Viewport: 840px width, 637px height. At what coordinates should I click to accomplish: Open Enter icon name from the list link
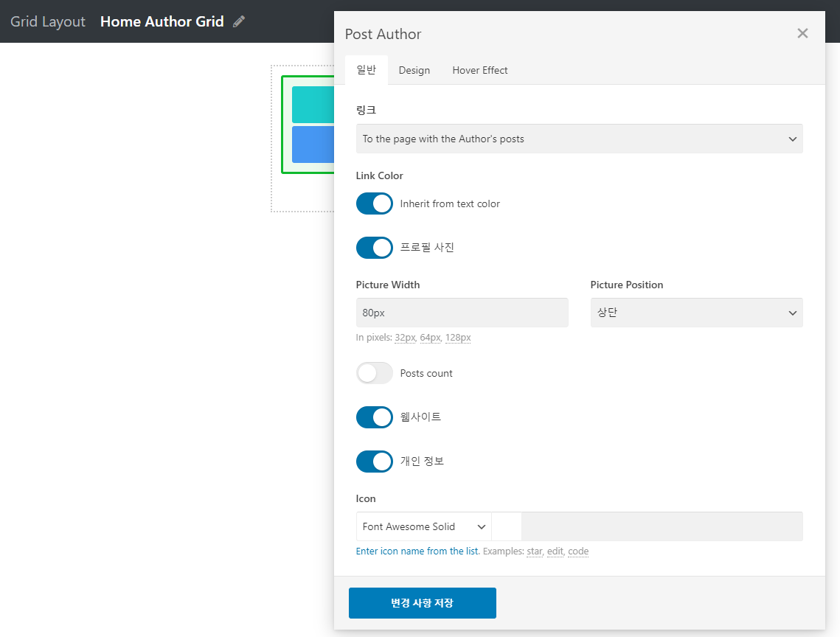tap(418, 551)
